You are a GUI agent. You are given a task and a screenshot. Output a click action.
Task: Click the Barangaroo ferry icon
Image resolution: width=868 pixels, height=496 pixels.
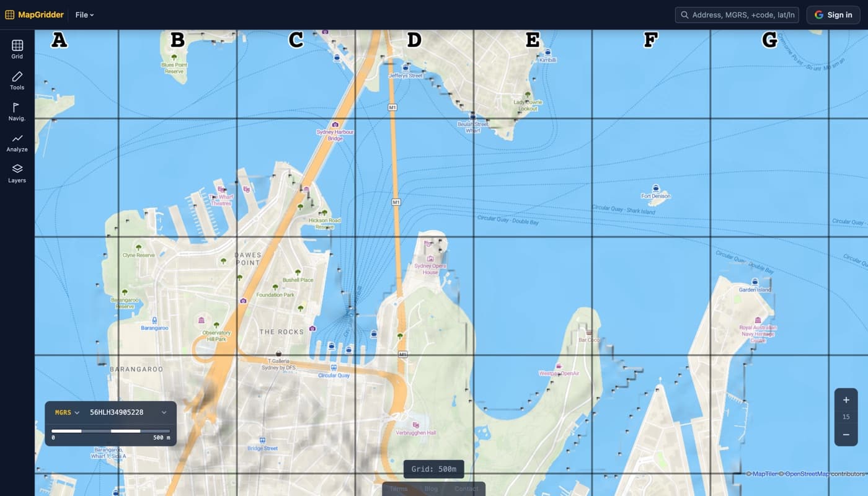pyautogui.click(x=154, y=320)
